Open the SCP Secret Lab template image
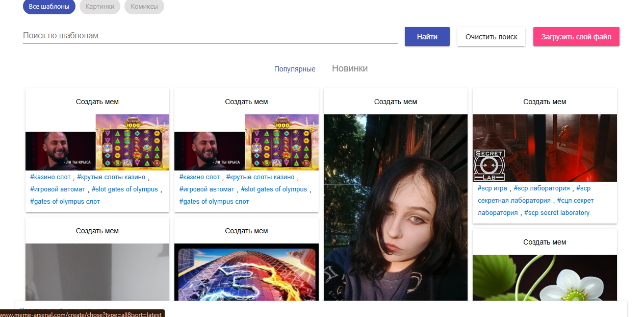The image size is (644, 317). 545,148
